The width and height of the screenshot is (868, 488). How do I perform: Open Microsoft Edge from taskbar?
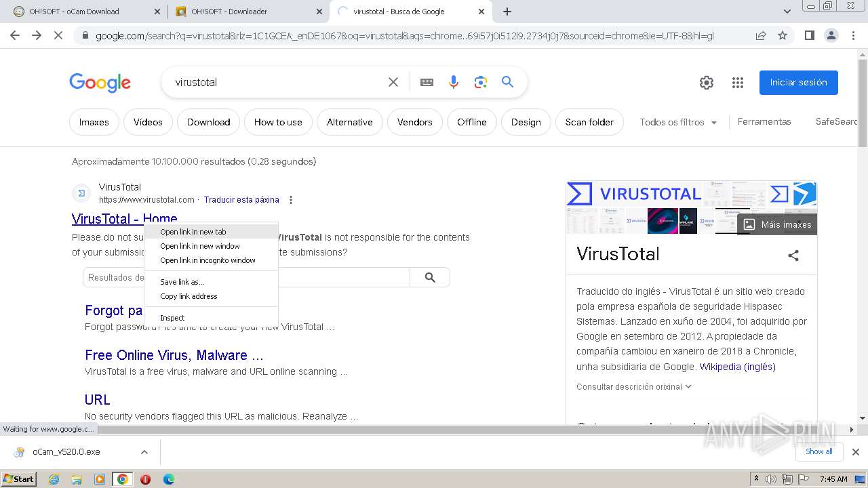click(168, 479)
